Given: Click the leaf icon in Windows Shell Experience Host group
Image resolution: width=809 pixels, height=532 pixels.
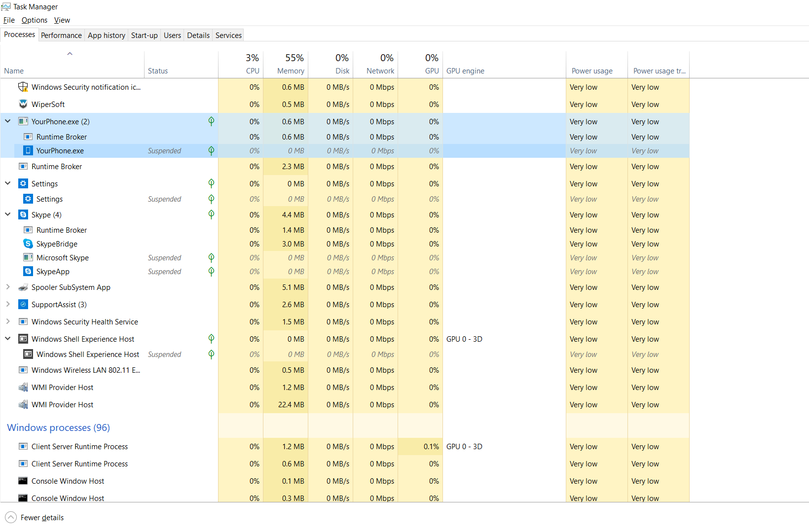Looking at the screenshot, I should coord(211,339).
